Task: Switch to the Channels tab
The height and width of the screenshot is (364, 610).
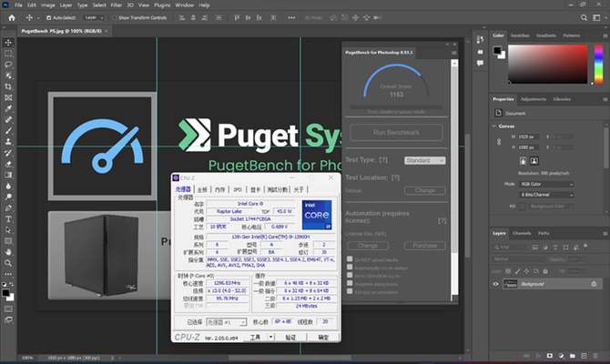Action: (x=522, y=233)
